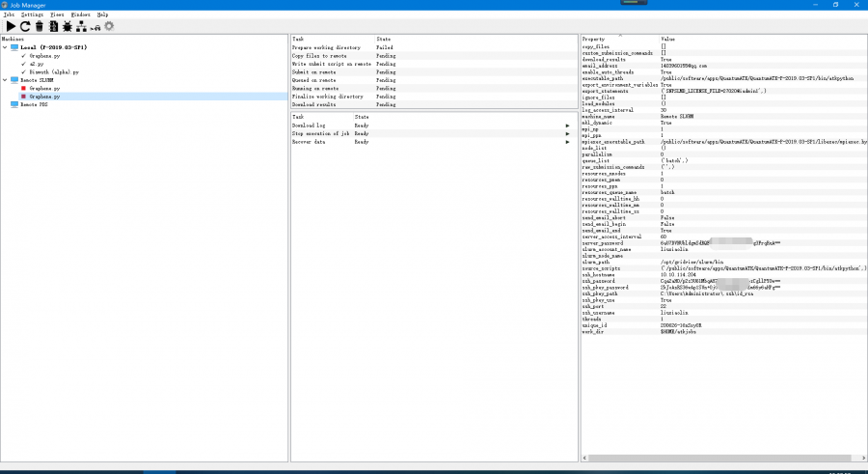Collapse the Remote SLURM tree node
This screenshot has height=474, width=868.
click(5, 80)
